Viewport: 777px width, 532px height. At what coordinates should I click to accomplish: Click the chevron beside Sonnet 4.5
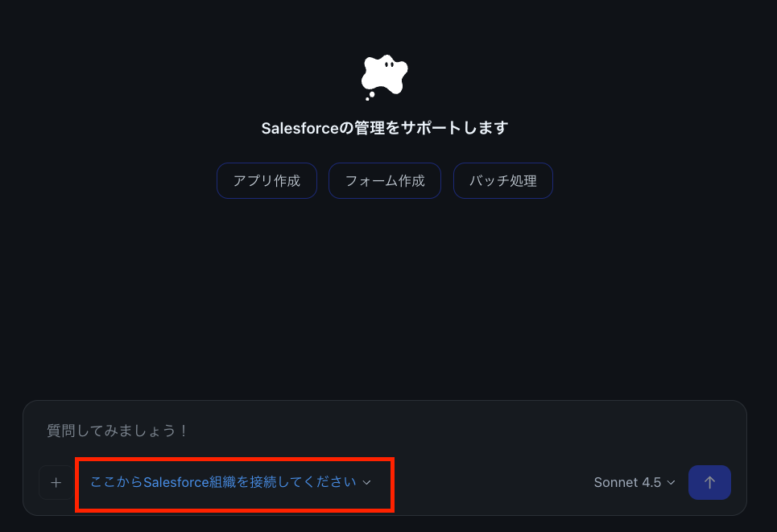[671, 482]
